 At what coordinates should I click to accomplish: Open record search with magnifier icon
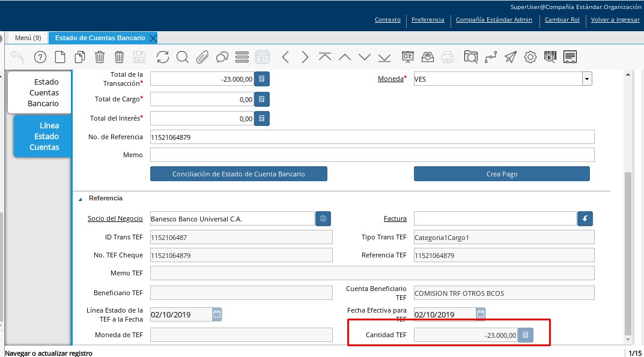(183, 57)
